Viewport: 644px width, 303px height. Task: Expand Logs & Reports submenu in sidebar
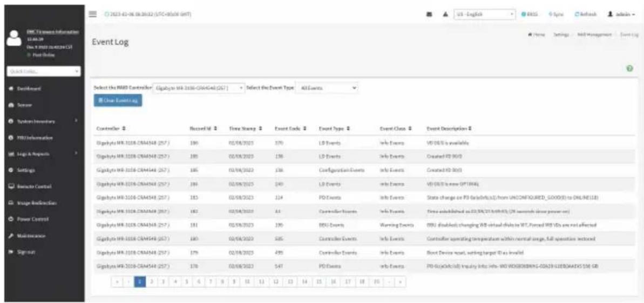tap(42, 154)
